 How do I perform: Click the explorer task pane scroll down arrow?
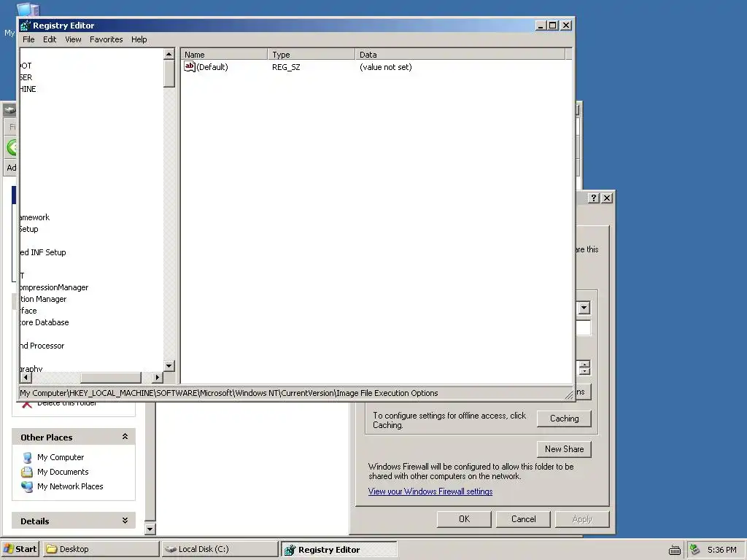150,529
